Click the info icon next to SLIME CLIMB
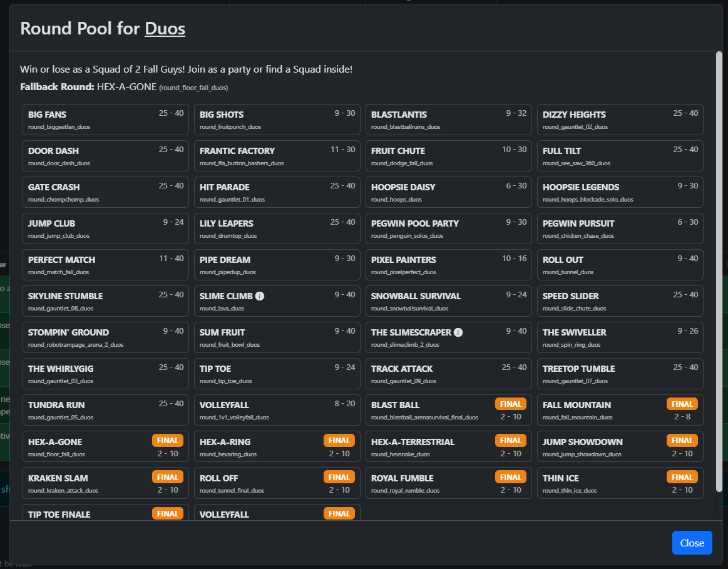The image size is (728, 569). point(260,296)
